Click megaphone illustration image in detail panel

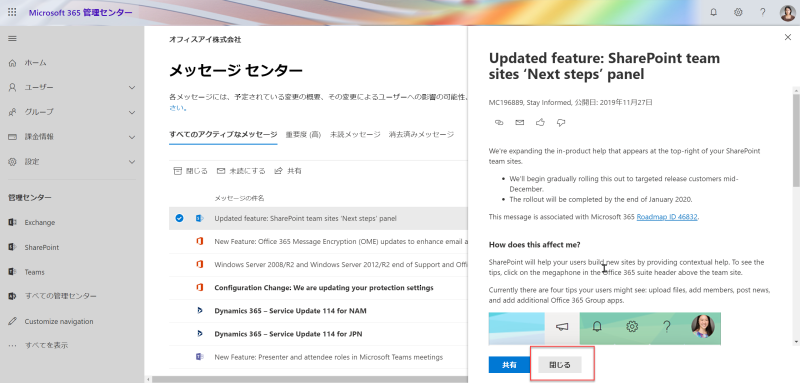[x=605, y=328]
